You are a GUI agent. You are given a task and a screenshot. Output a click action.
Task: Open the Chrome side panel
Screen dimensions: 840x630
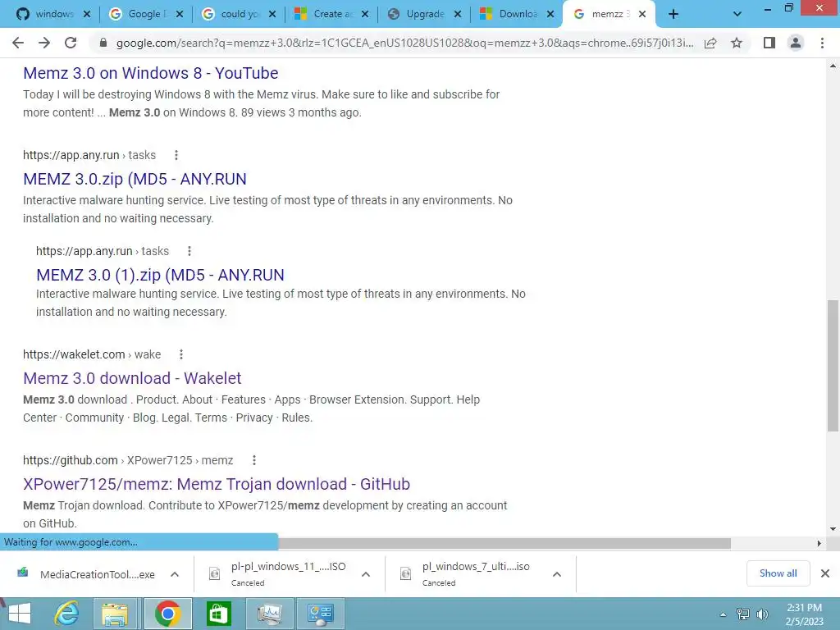click(x=769, y=43)
